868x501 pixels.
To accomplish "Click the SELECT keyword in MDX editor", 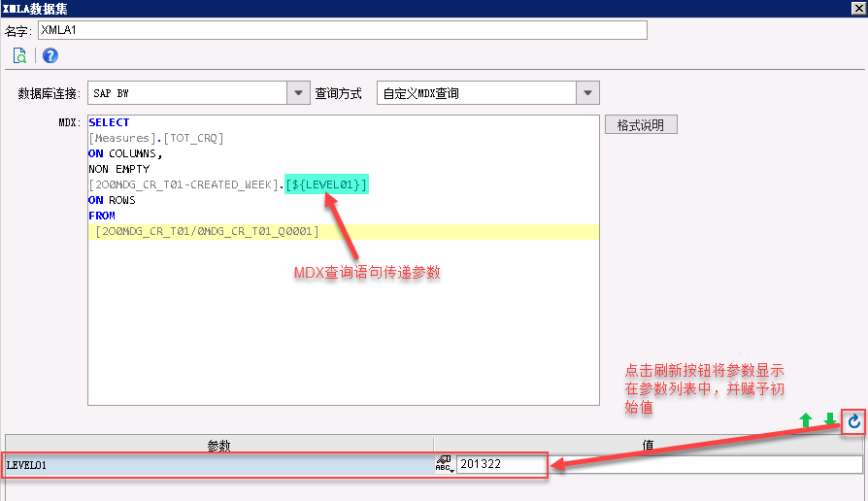I will coord(109,122).
